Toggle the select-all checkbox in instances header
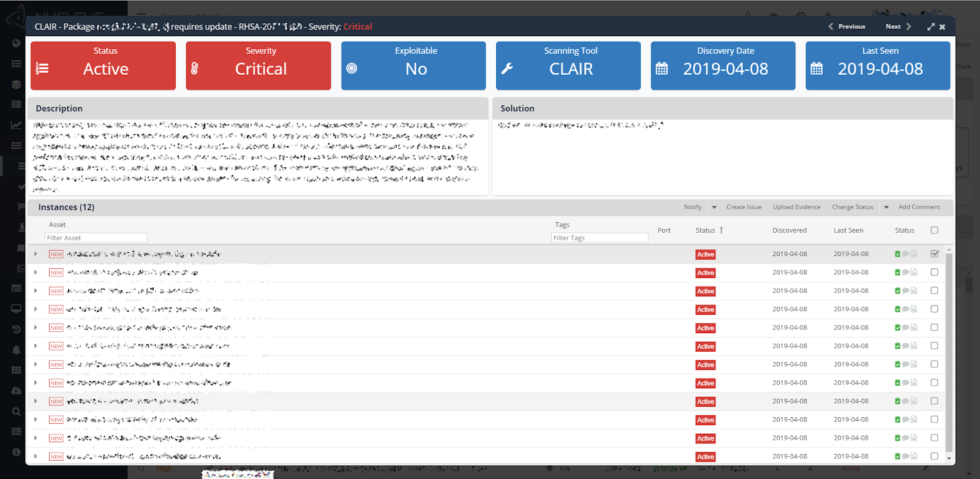Screen dimensions: 980x479 coord(934,230)
